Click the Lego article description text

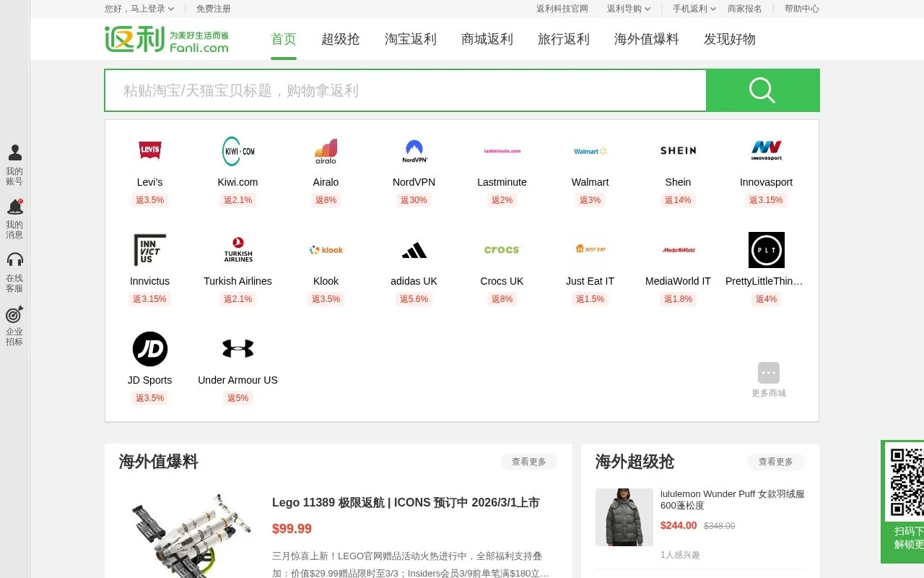point(410,564)
